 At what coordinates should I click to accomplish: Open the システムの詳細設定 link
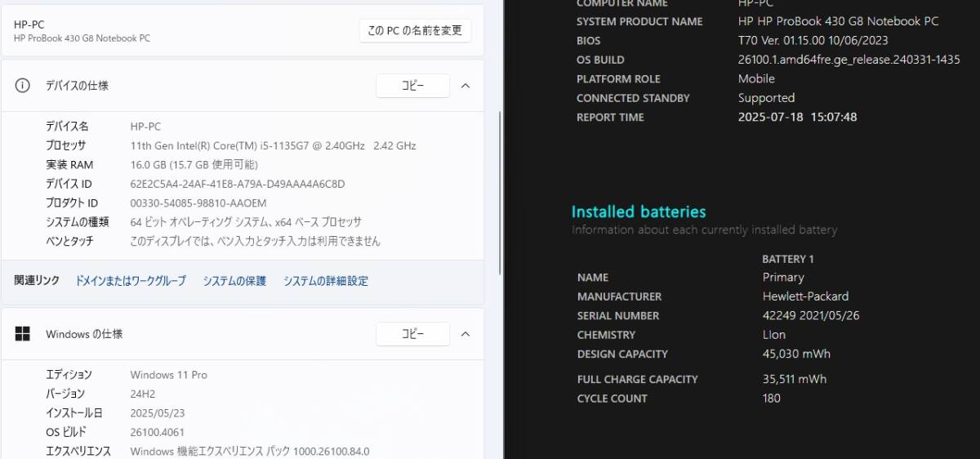point(326,281)
